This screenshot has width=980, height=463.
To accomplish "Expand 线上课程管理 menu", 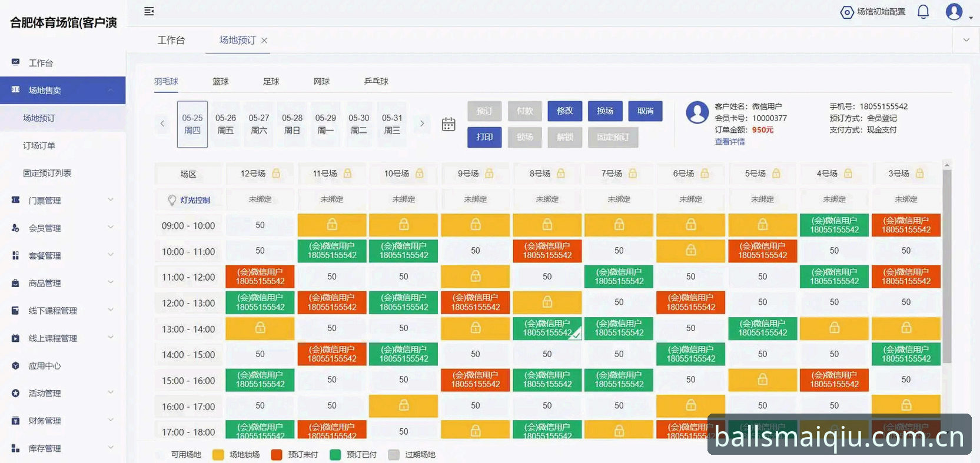I will click(62, 338).
